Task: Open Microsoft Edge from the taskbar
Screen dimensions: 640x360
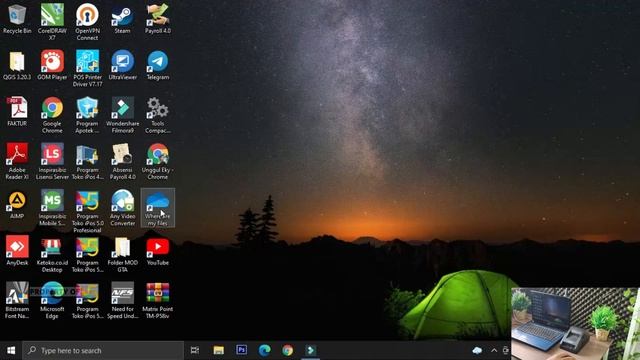Action: pyautogui.click(x=264, y=350)
